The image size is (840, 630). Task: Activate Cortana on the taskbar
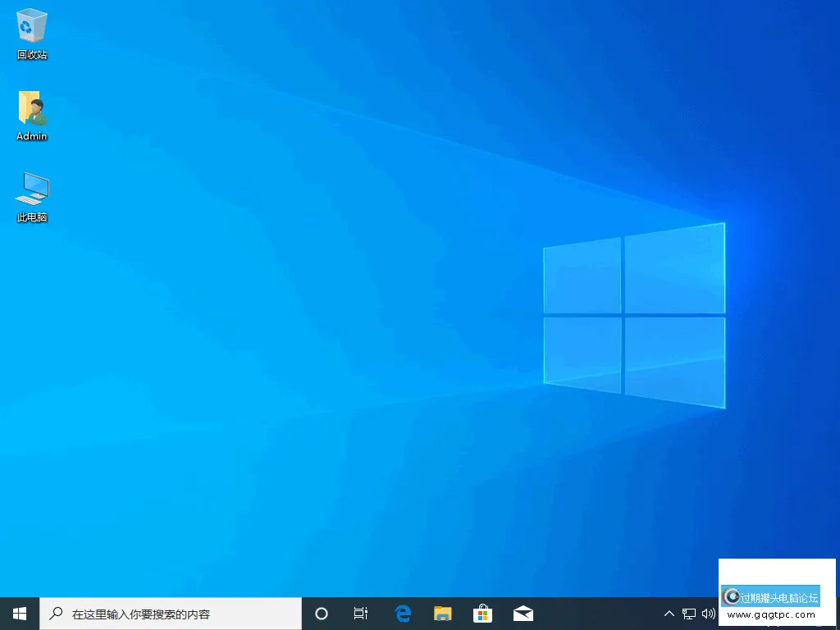pos(321,613)
